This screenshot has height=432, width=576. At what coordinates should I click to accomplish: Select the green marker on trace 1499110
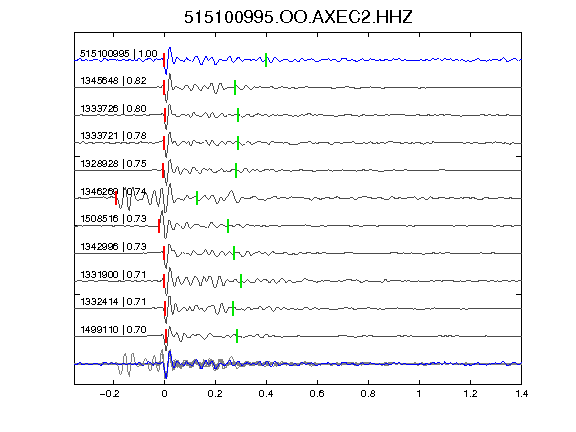click(x=237, y=336)
